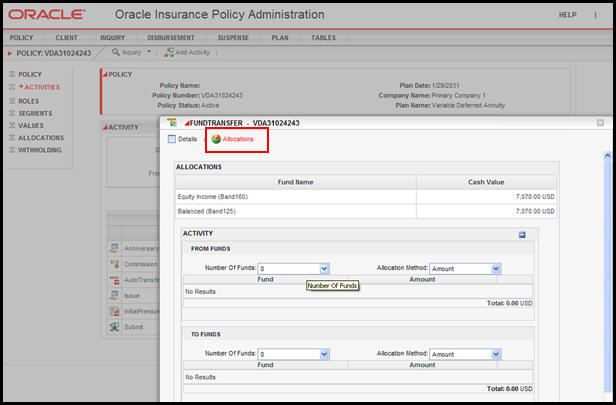This screenshot has width=616, height=405.
Task: Select SEGMENTS in the sidebar
Action: 35,113
